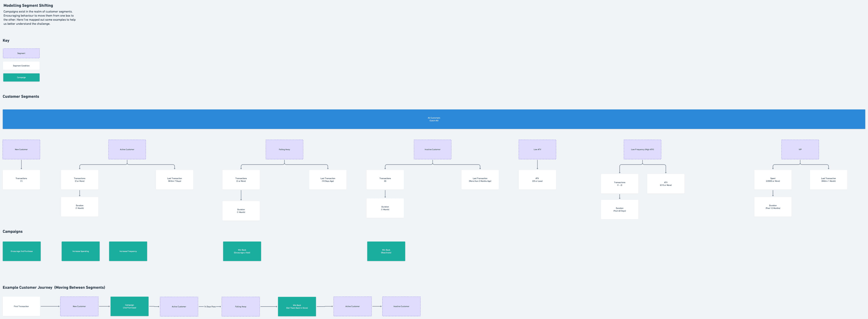Select the All Customers (Catch All) blue bar
868x319 pixels.
tap(434, 119)
